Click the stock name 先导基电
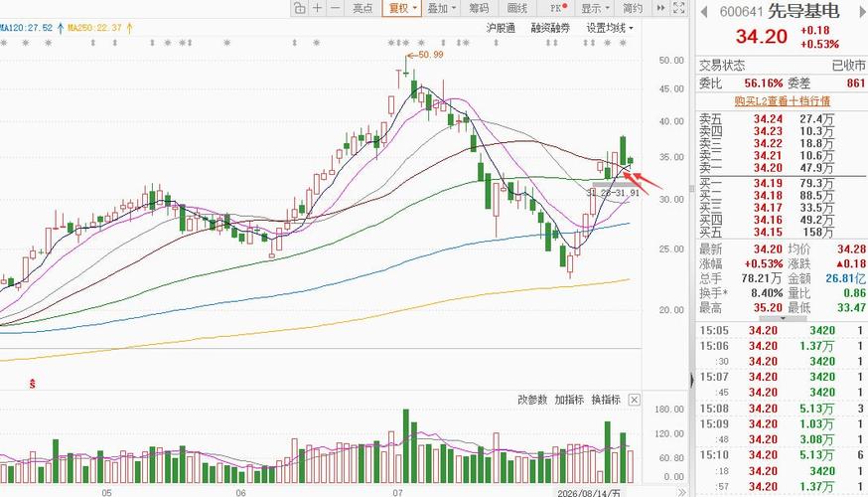 coord(803,11)
